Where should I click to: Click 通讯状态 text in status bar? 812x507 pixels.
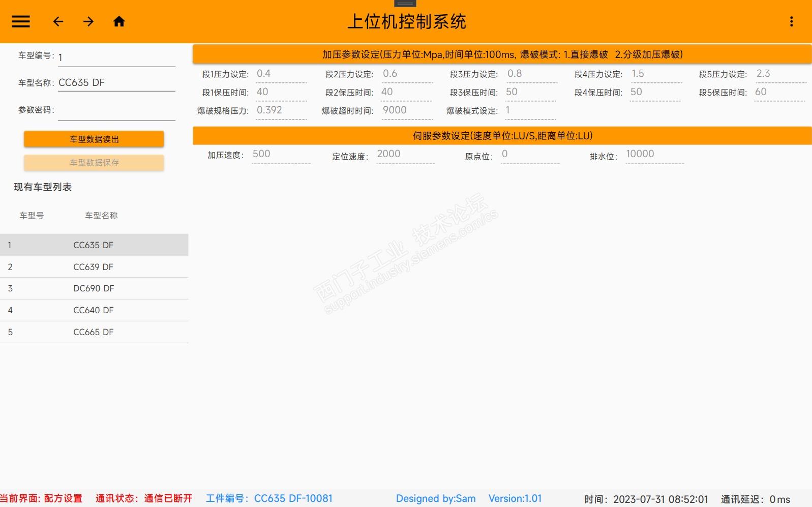(x=144, y=498)
